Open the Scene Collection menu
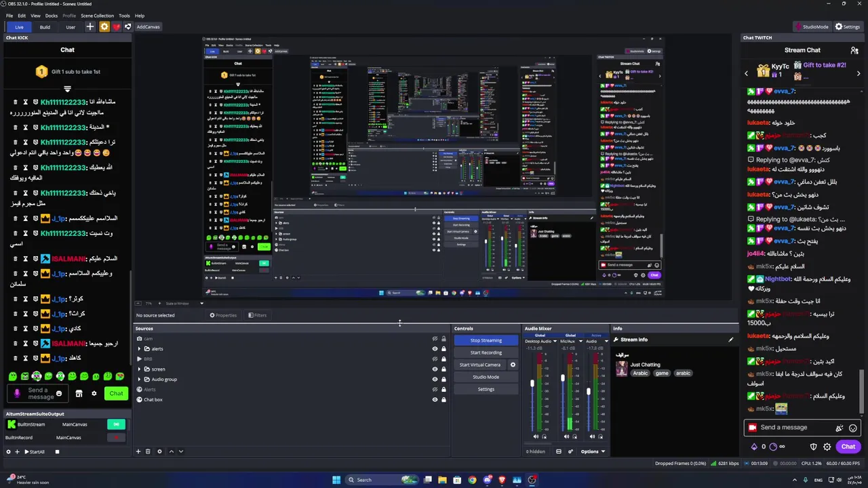Viewport: 868px width, 488px height. point(98,16)
